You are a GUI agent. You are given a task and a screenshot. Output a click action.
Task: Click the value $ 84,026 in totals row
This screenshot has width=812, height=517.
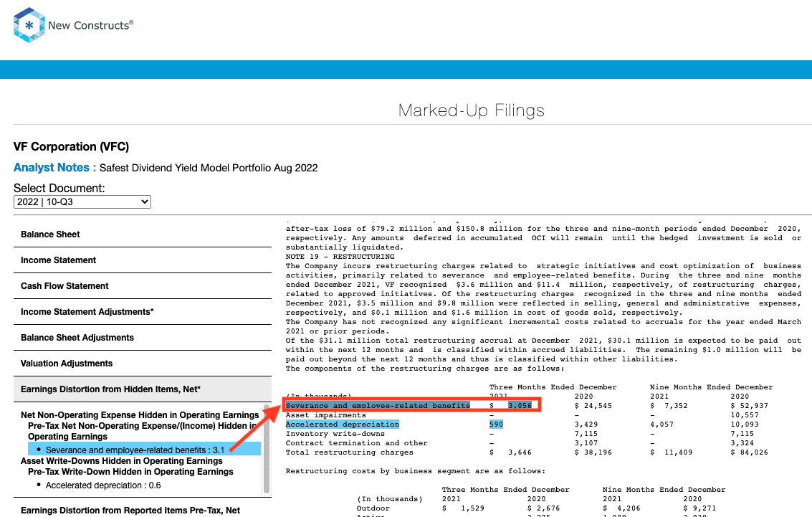(750, 452)
